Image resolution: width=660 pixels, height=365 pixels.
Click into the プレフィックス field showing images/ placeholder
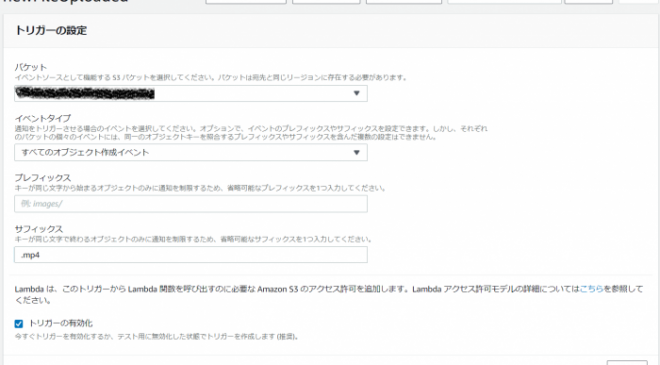(x=191, y=204)
